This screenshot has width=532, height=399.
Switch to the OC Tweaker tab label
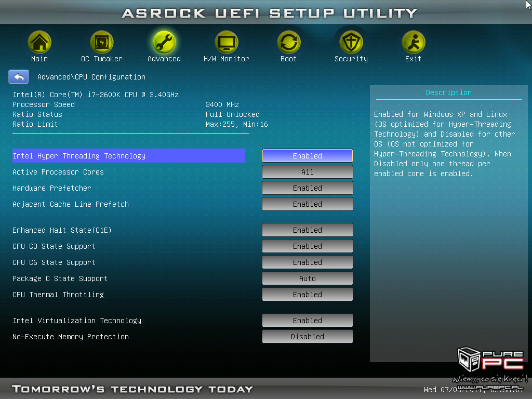pyautogui.click(x=101, y=59)
